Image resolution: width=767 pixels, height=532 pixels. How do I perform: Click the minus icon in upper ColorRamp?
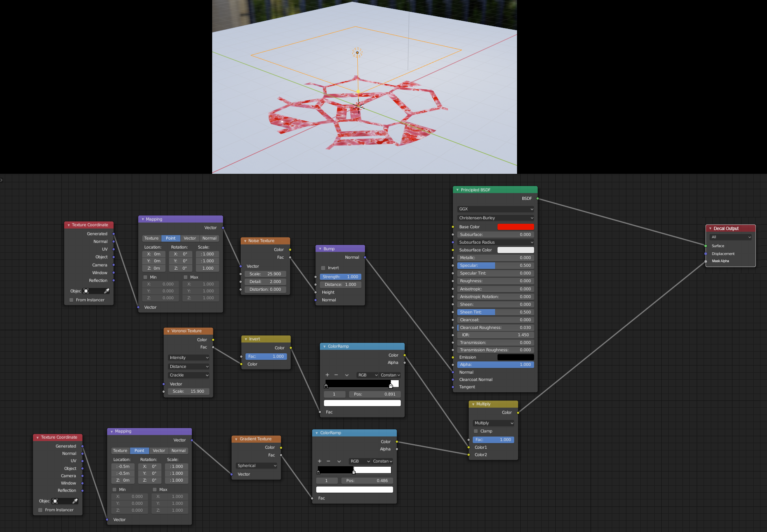[x=336, y=375]
